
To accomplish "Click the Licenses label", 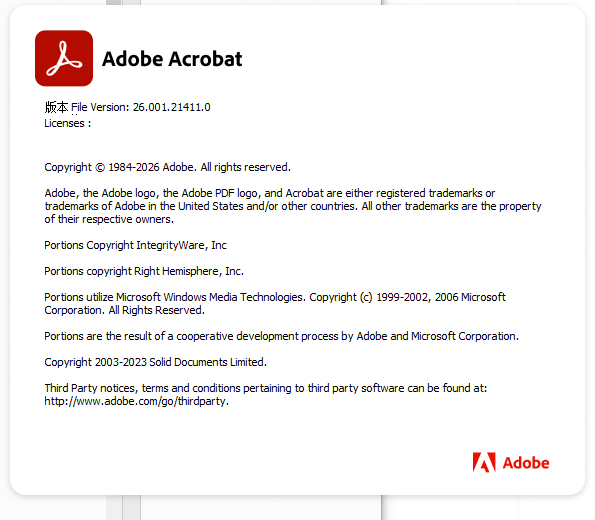I will 68,123.
